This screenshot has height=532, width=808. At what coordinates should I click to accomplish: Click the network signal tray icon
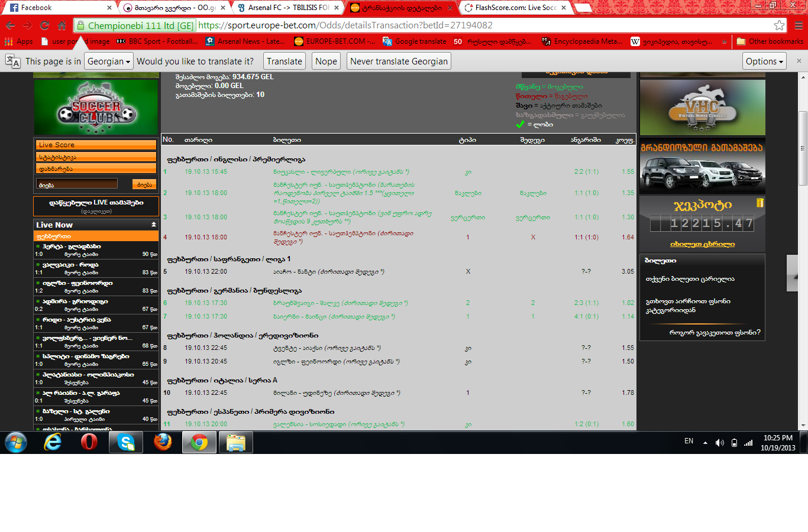tap(748, 443)
